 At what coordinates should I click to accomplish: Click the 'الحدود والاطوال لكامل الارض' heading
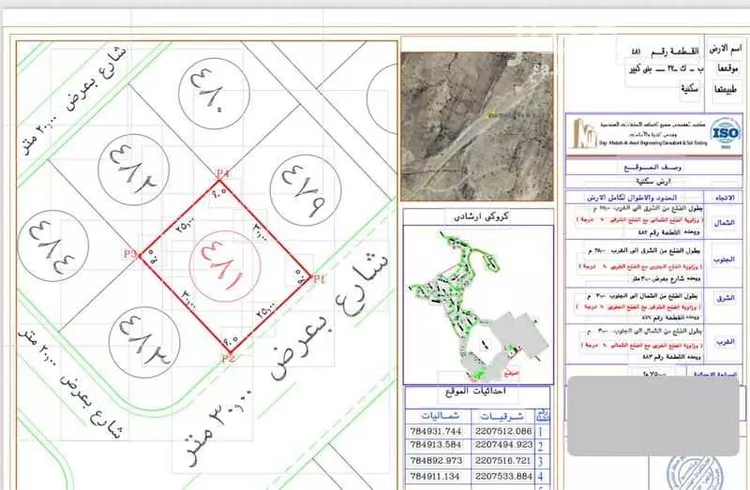[632, 198]
